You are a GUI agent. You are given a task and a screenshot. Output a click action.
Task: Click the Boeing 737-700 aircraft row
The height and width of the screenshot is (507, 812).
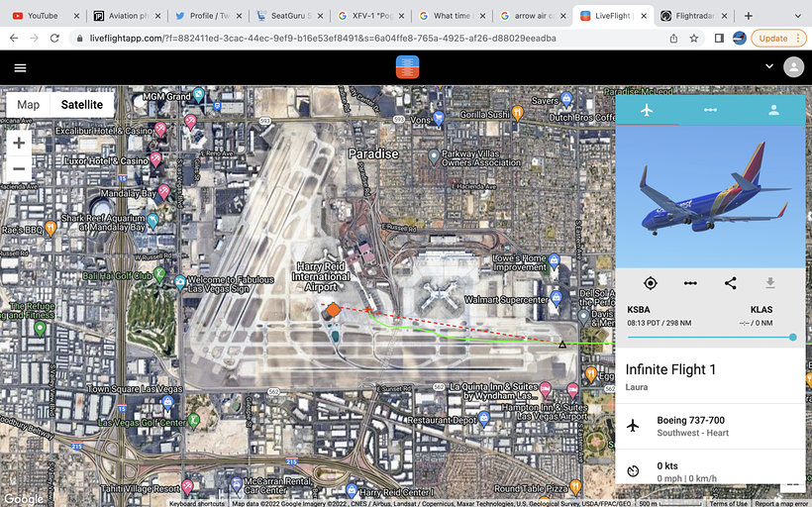[711, 426]
